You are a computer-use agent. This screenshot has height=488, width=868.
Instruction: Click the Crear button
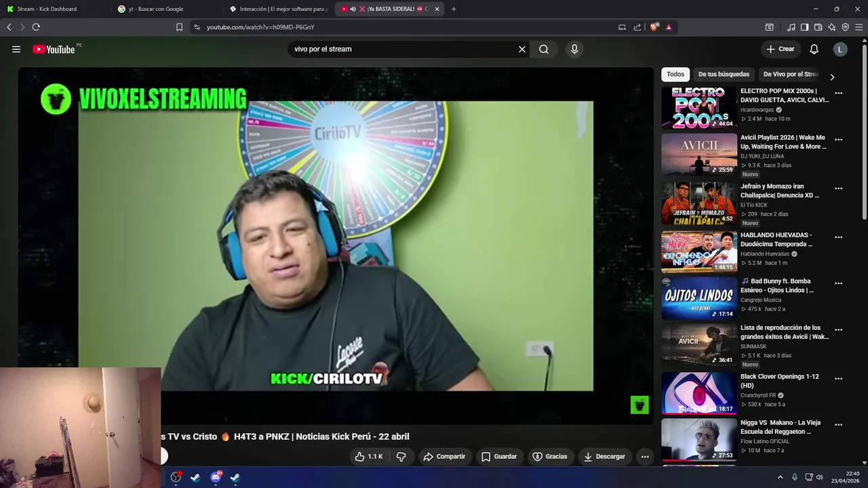(x=781, y=49)
